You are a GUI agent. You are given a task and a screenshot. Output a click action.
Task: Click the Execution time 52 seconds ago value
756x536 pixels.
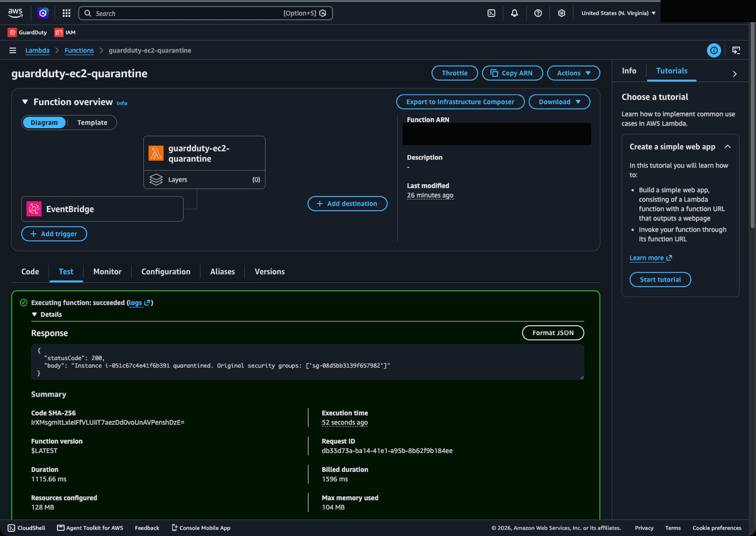click(x=345, y=422)
